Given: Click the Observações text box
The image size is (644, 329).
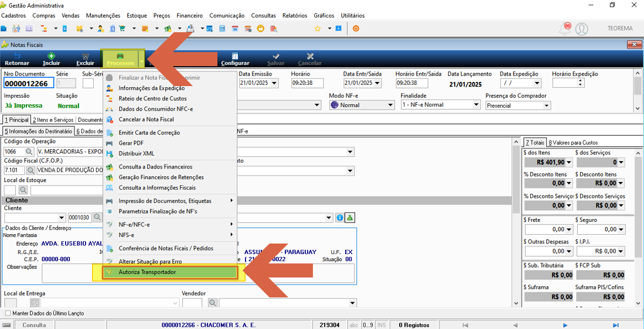Looking at the screenshot, I should pyautogui.click(x=198, y=273).
